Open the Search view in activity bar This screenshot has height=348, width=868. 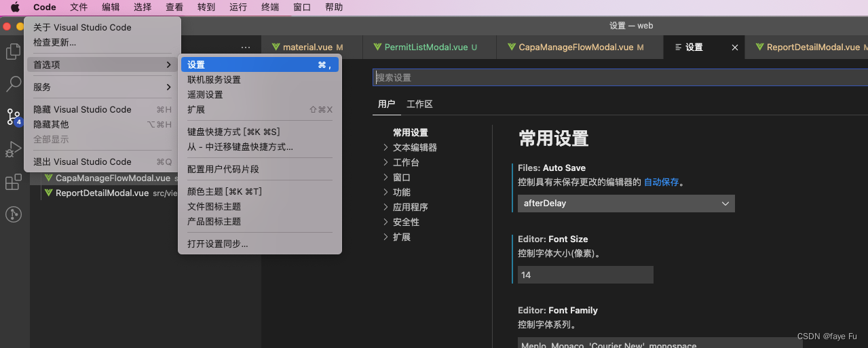click(x=14, y=84)
